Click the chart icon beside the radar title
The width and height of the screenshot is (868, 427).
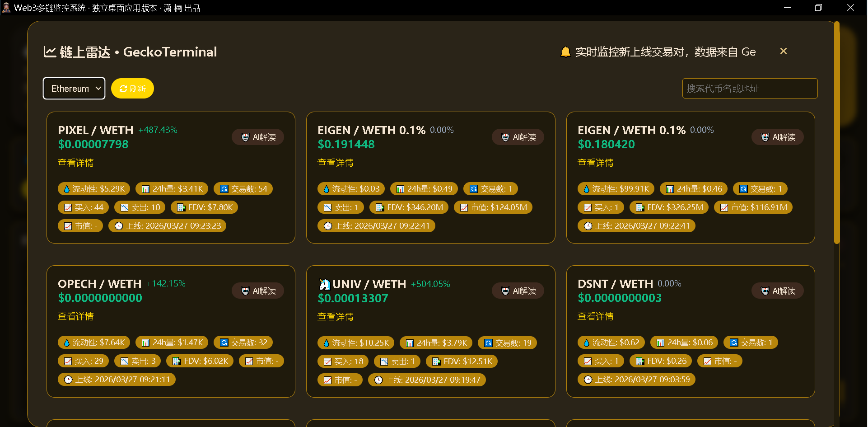(x=50, y=52)
